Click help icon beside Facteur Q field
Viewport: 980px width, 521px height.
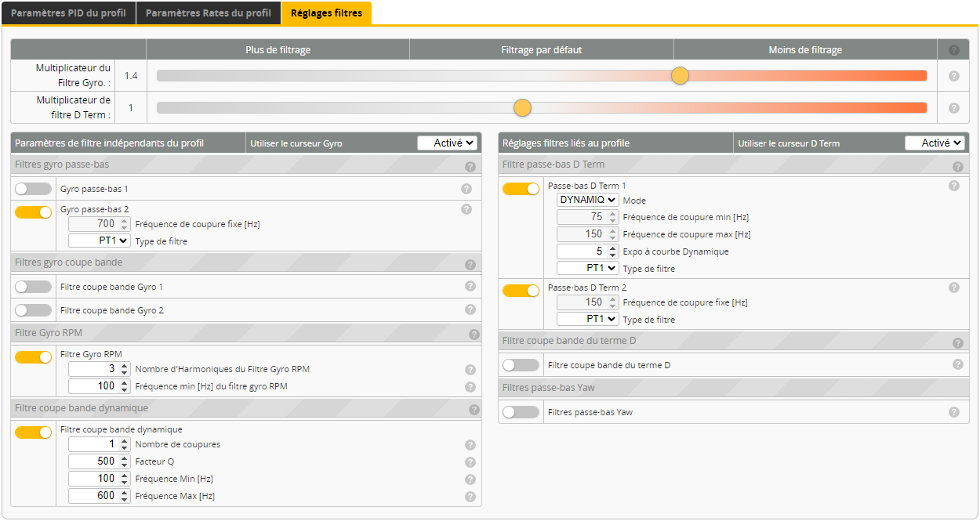coord(470,462)
